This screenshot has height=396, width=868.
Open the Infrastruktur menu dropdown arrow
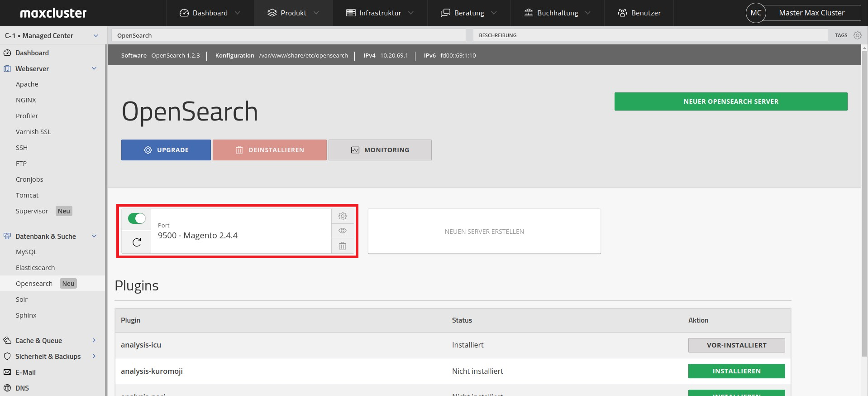[x=411, y=13]
